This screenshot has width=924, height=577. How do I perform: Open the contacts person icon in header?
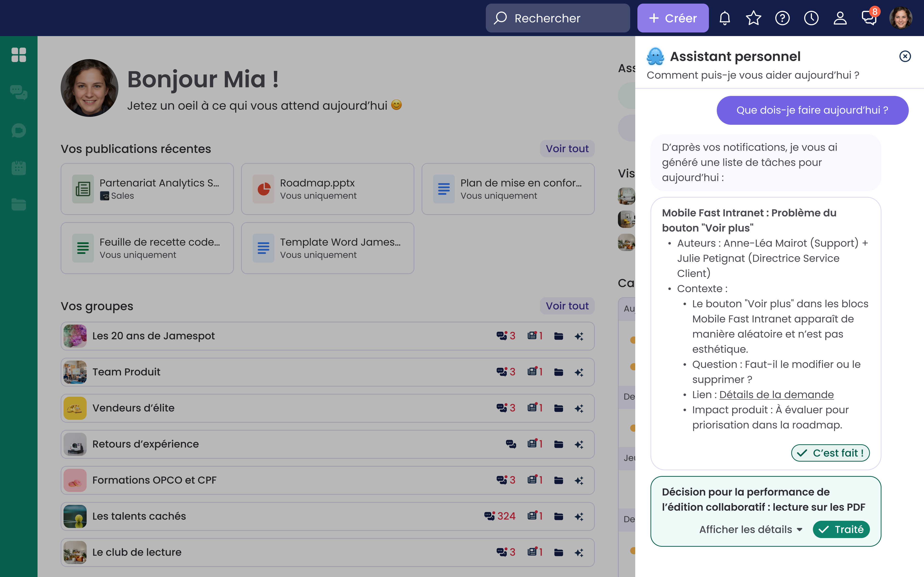click(840, 18)
